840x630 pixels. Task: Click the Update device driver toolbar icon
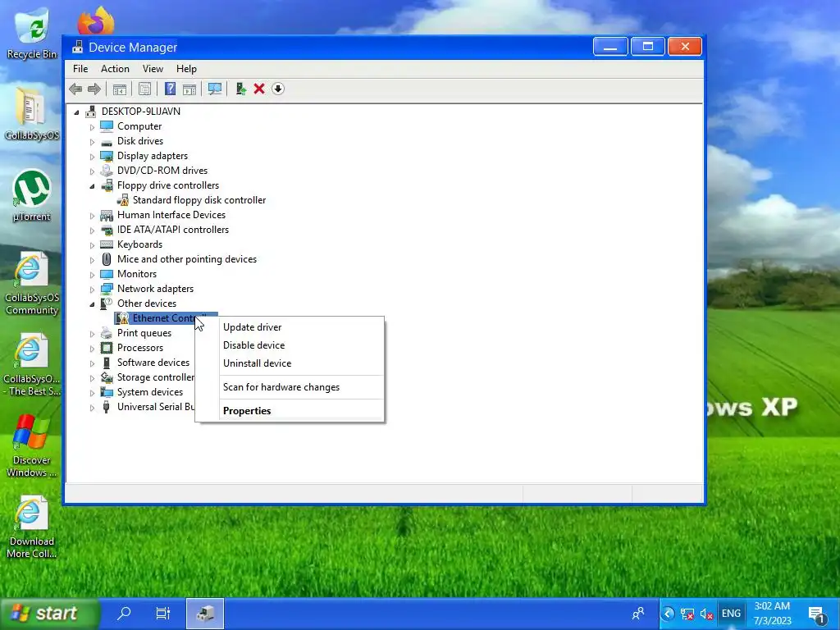tap(240, 89)
